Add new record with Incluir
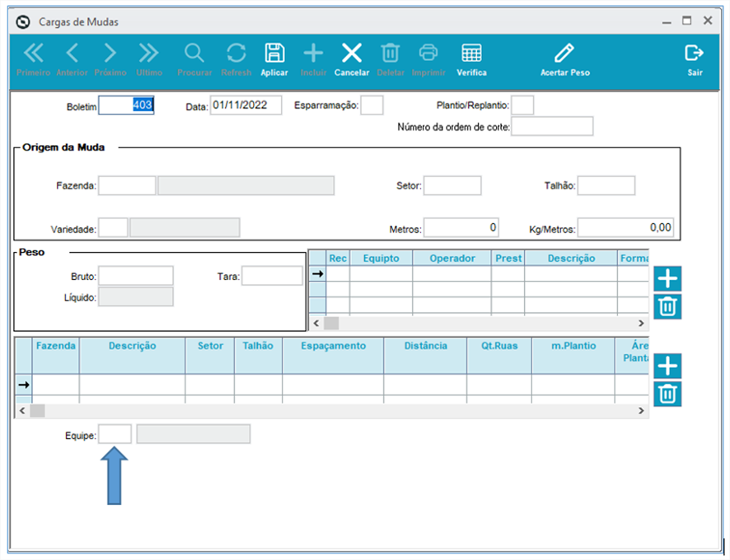This screenshot has width=730, height=560. pyautogui.click(x=313, y=59)
